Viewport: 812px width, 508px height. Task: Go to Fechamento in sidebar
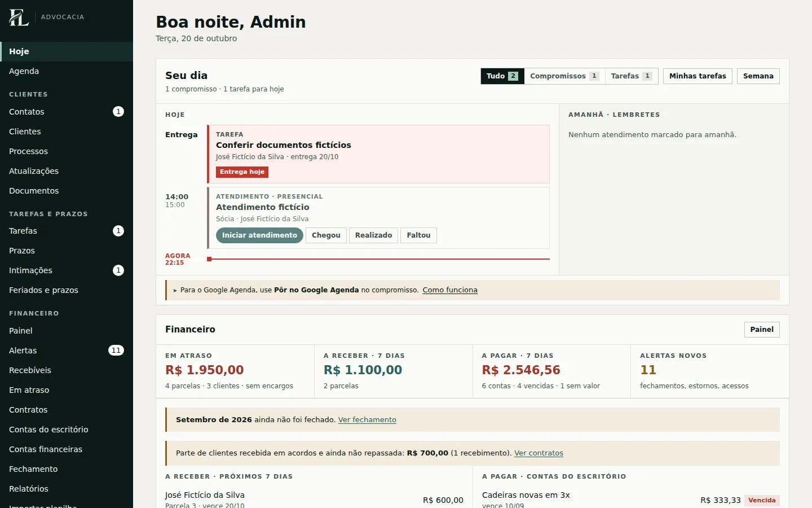67,469
